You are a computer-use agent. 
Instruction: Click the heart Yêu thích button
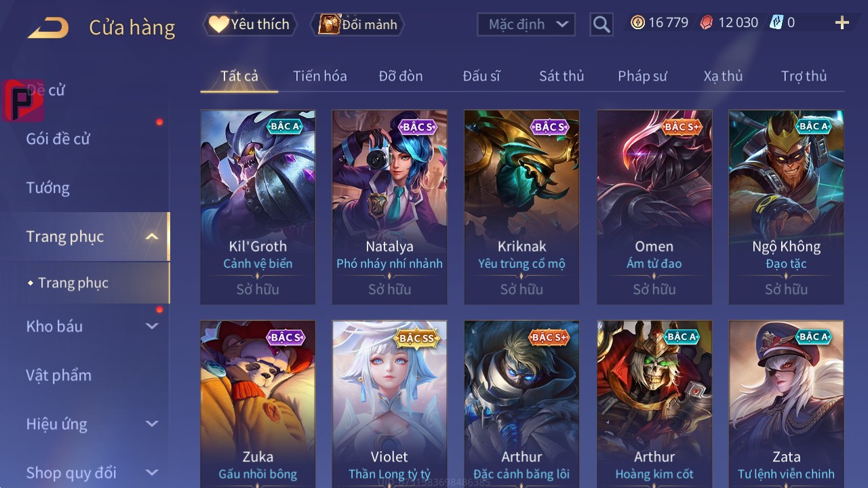pos(250,24)
